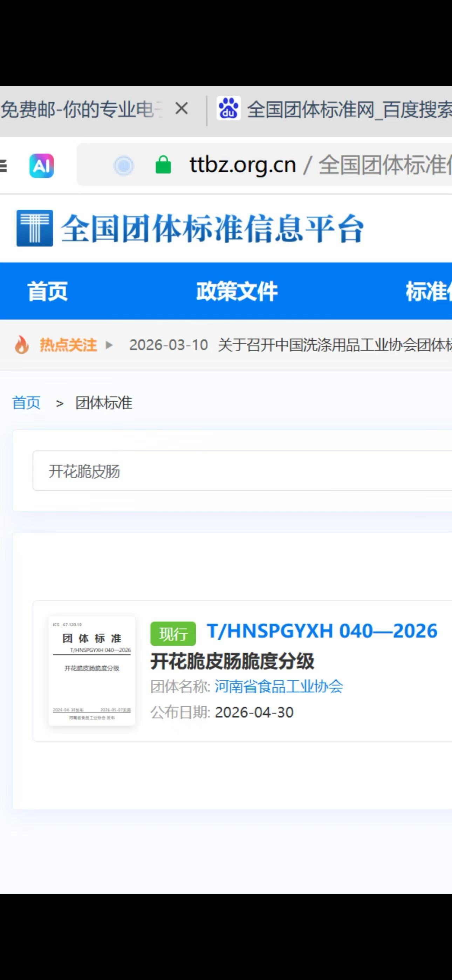Image resolution: width=452 pixels, height=980 pixels.
Task: Click the 现行 status badge
Action: 173,634
